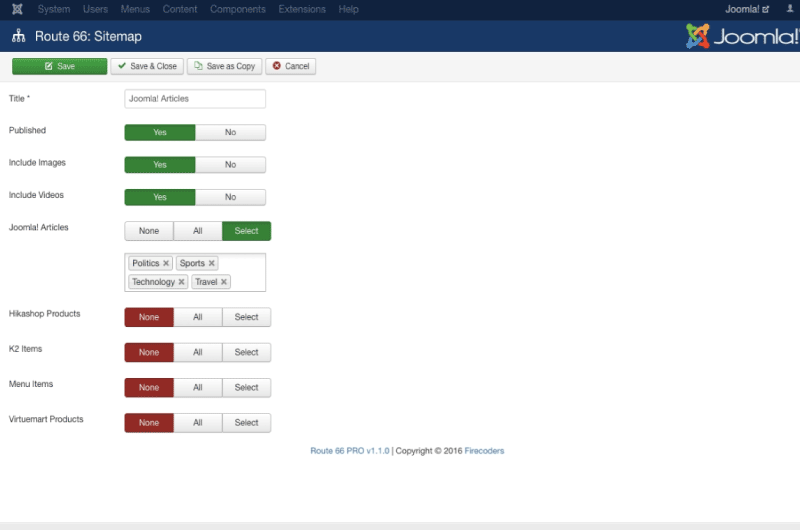
Task: Open the user profile icon in the top bar
Action: pos(790,9)
